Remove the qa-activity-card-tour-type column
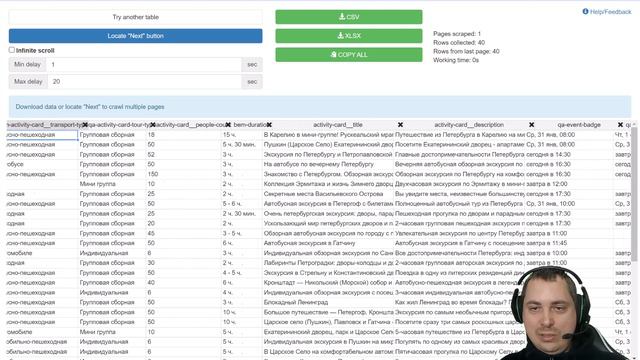The width and height of the screenshot is (640, 360). point(153,125)
